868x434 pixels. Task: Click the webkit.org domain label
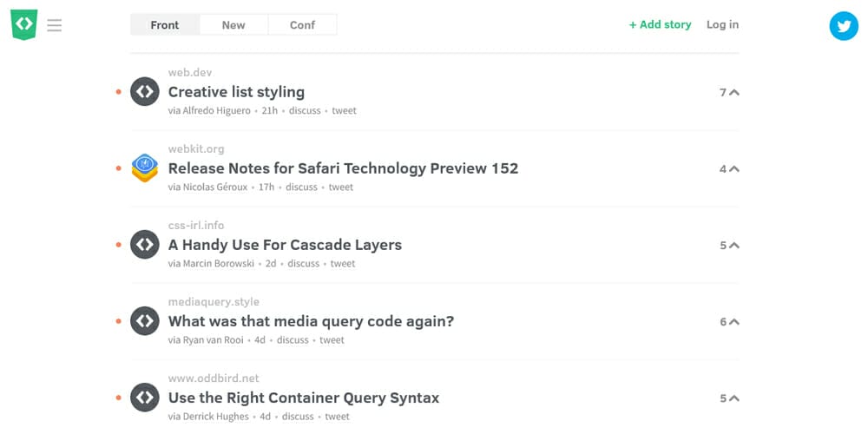196,149
